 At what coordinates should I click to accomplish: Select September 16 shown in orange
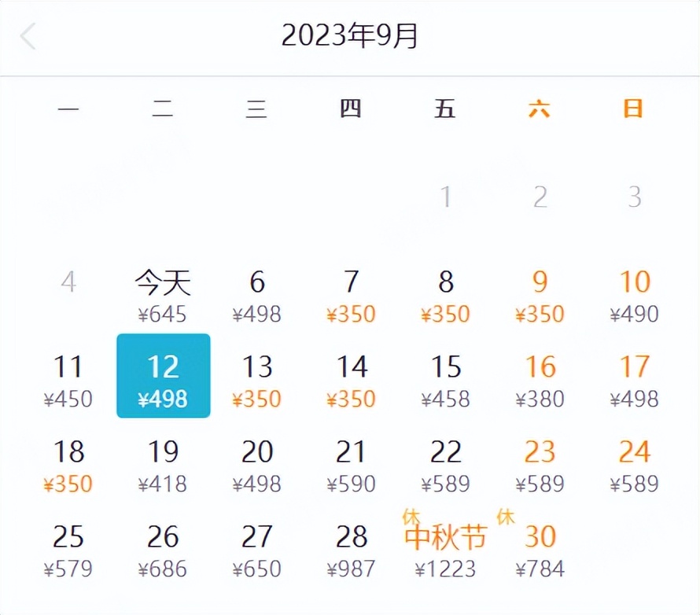tap(540, 366)
